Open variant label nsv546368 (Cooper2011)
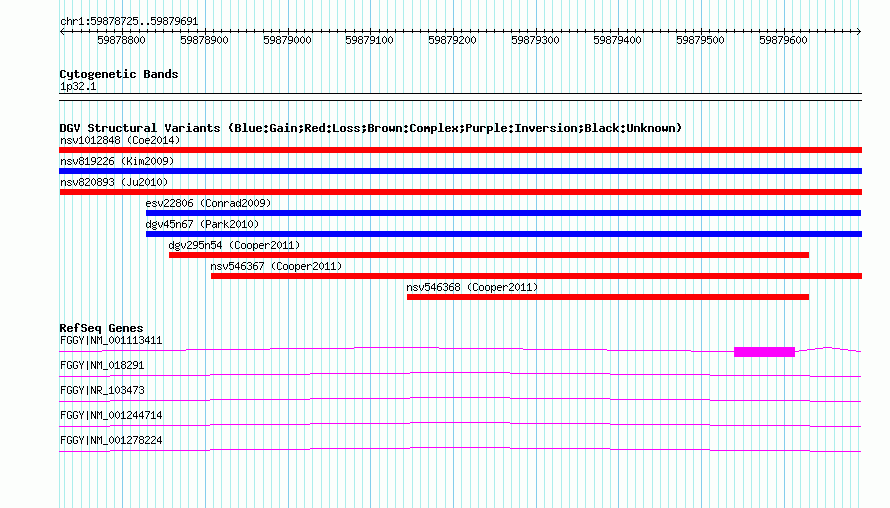The width and height of the screenshot is (890, 508). pos(472,287)
